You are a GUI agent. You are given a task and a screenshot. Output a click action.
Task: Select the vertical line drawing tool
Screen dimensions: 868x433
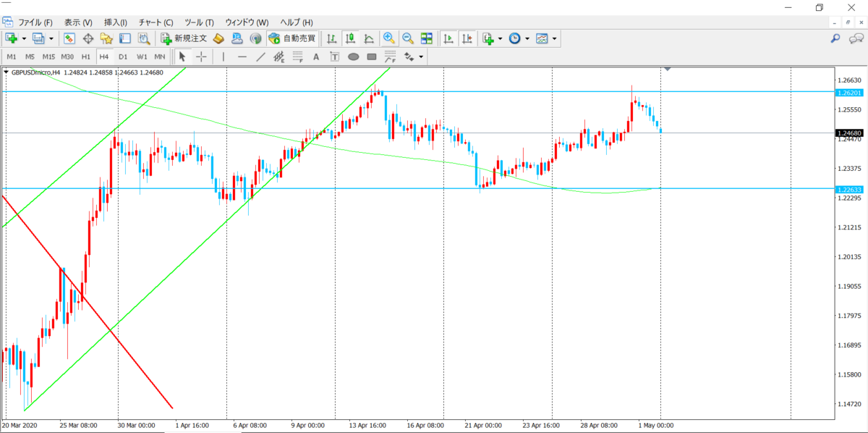click(x=224, y=56)
